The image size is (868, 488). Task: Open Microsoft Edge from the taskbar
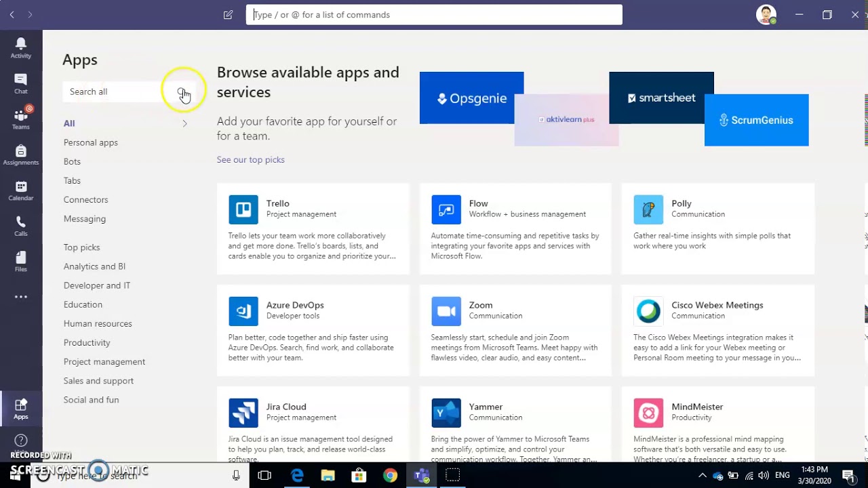[x=297, y=475]
